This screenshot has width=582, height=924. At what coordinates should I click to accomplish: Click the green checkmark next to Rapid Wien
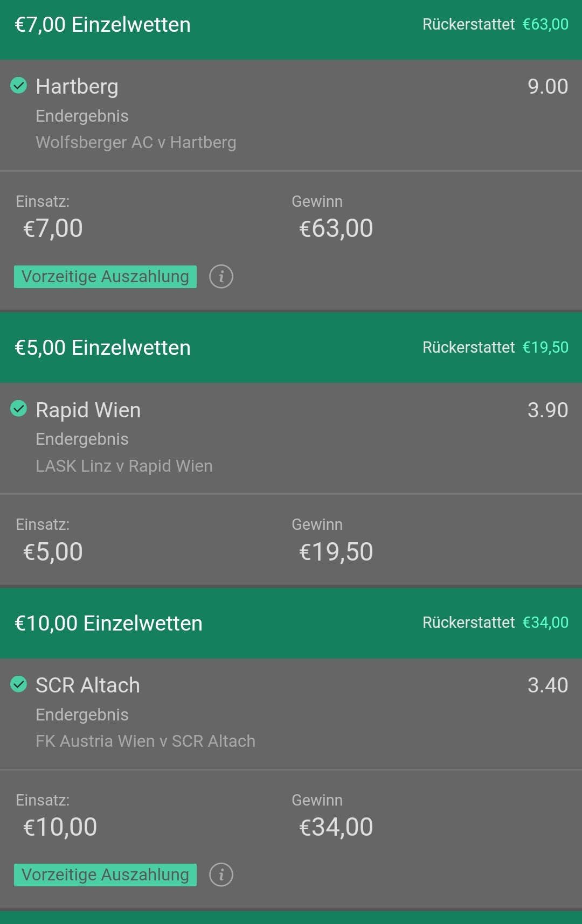click(19, 409)
